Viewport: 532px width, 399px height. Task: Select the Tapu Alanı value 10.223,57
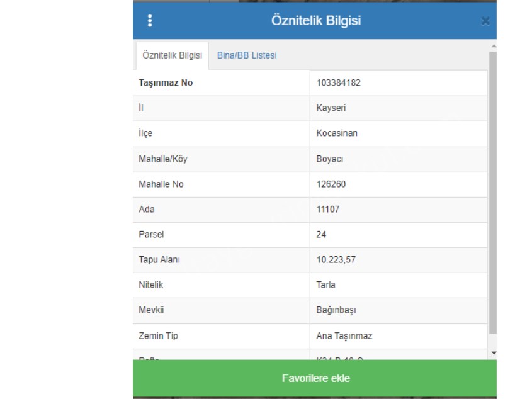pyautogui.click(x=336, y=260)
